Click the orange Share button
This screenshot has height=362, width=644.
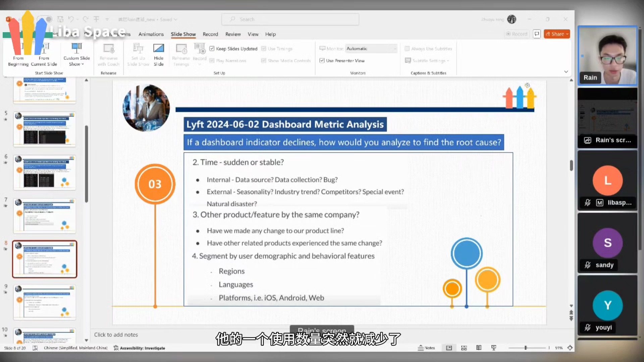(x=557, y=34)
